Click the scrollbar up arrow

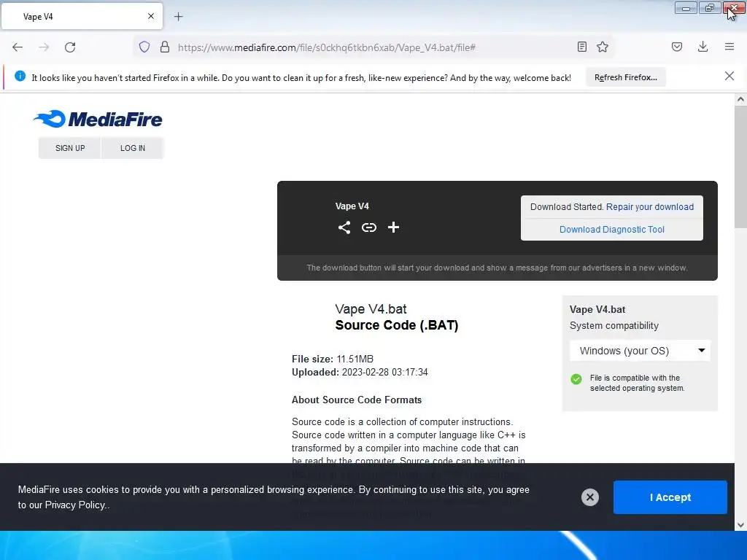[x=740, y=99]
